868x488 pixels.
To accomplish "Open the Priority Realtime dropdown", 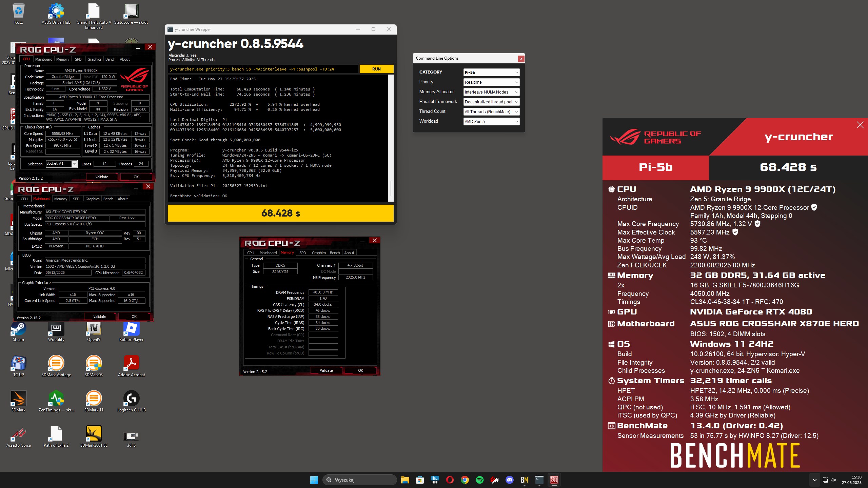I will (x=491, y=82).
